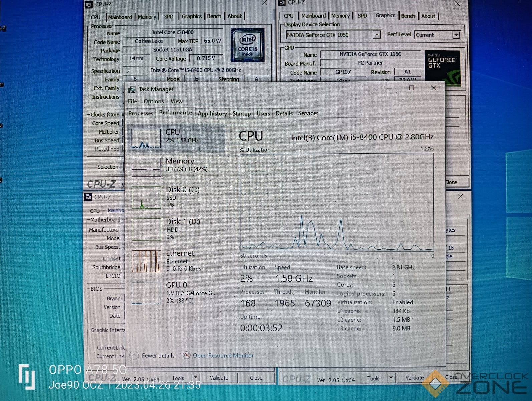Open the Tools dropdown arrow in right CPU-Z

[x=391, y=378]
